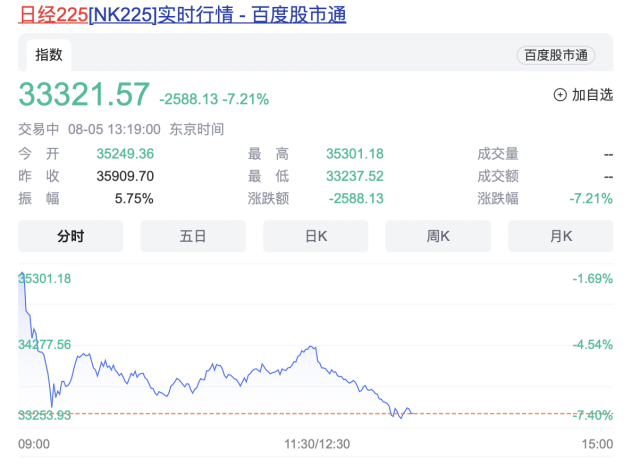Click 昨收 value 35909.70
This screenshot has height=466, width=640.
125,176
